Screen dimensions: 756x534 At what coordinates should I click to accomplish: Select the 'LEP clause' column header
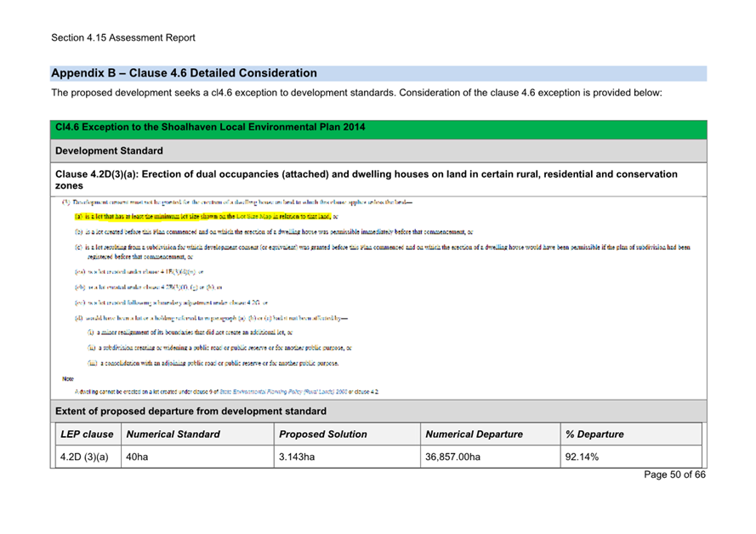click(87, 435)
